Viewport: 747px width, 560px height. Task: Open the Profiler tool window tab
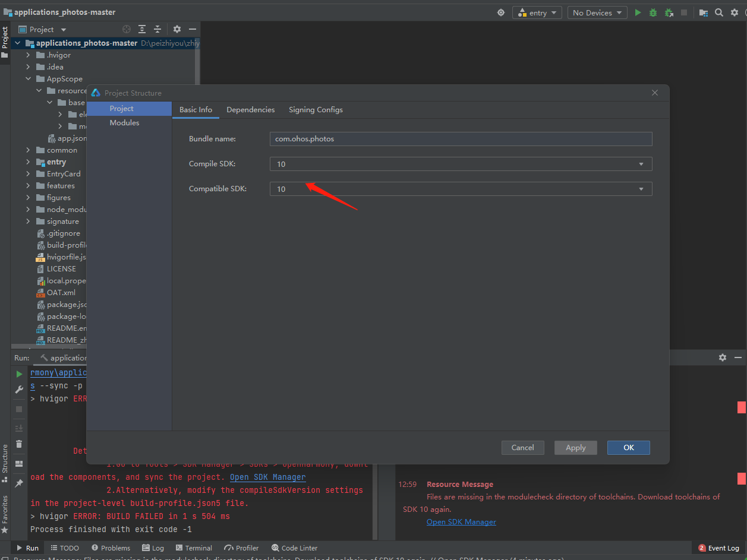[x=242, y=548]
